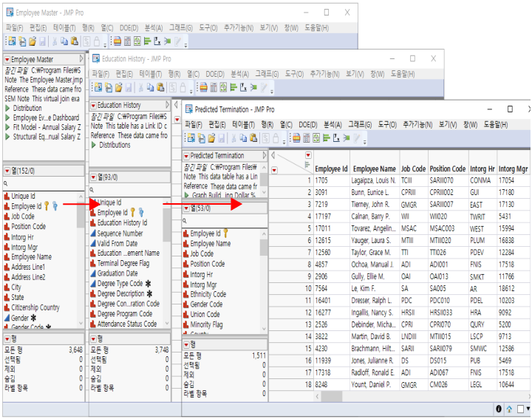
Task: Open the 열(152/0) columns red triangle menu
Action: 7,171
